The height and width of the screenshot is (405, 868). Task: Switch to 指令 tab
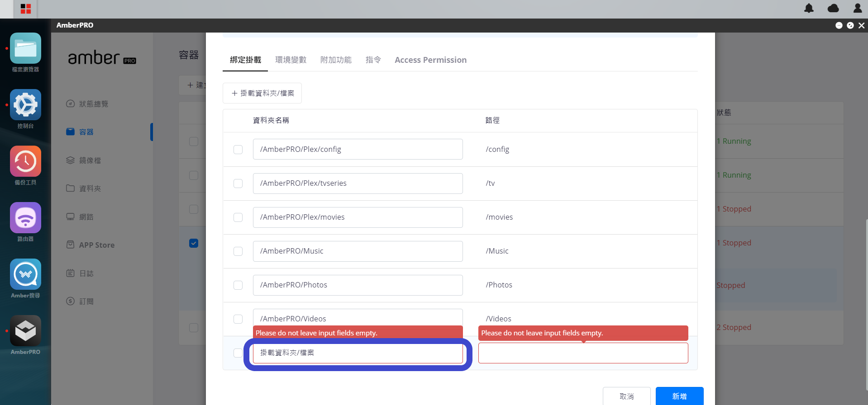click(373, 60)
